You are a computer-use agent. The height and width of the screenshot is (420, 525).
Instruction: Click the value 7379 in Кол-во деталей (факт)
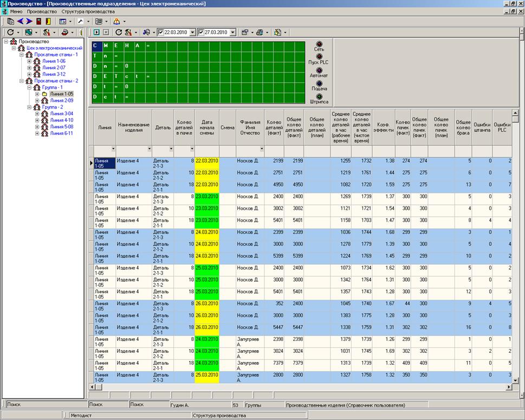pos(278,363)
